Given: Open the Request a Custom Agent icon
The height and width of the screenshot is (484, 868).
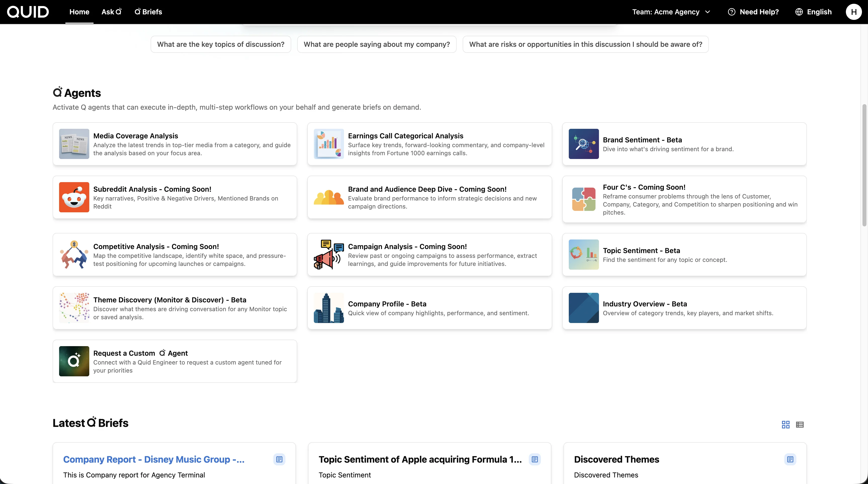Looking at the screenshot, I should 74,361.
